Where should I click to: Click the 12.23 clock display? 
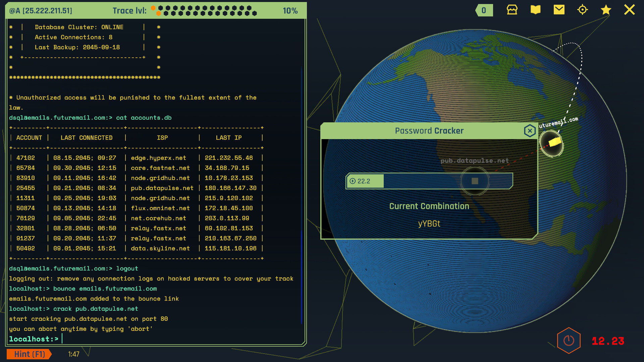pos(608,341)
